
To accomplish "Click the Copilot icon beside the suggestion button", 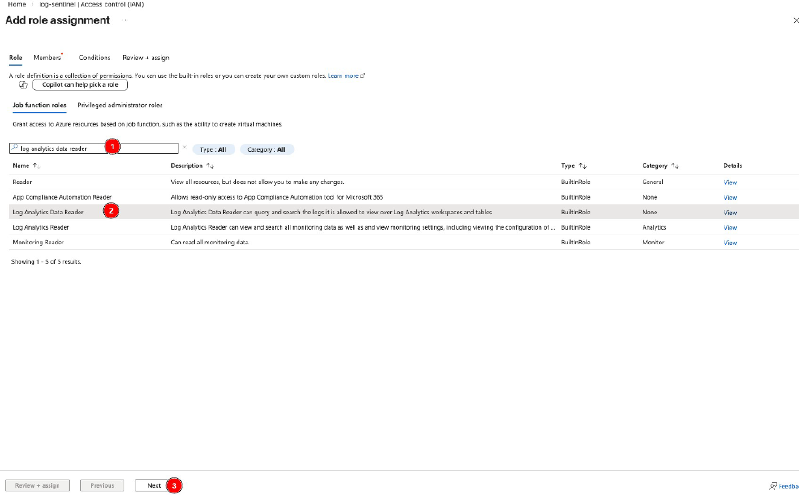I will coord(22,86).
